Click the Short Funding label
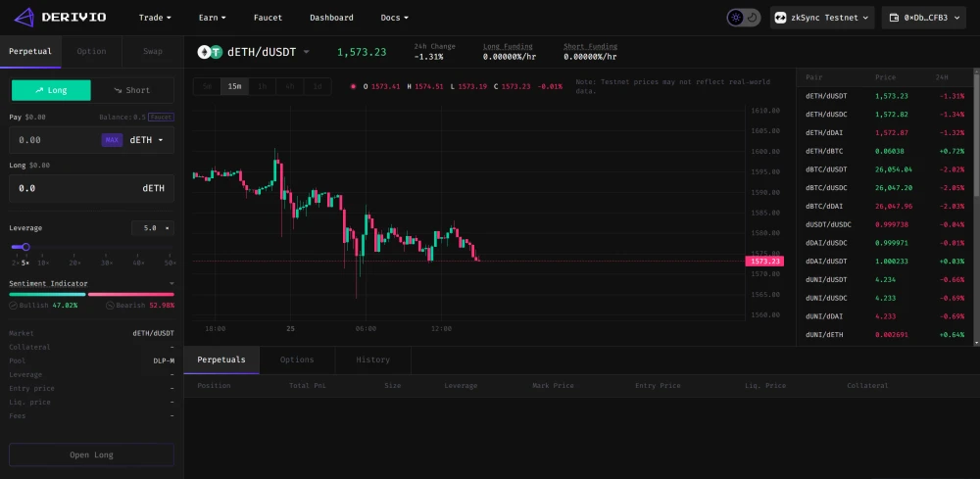Image resolution: width=980 pixels, height=479 pixels. (590, 46)
